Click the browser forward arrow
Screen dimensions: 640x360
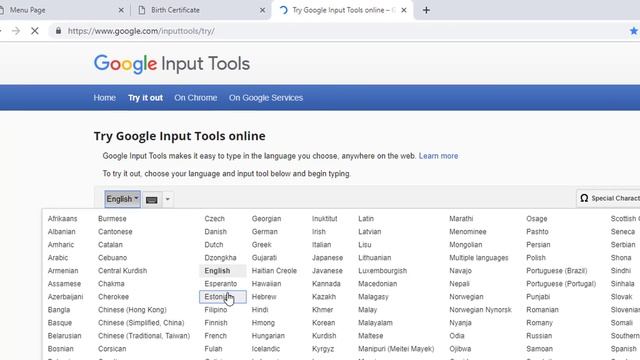(16, 31)
